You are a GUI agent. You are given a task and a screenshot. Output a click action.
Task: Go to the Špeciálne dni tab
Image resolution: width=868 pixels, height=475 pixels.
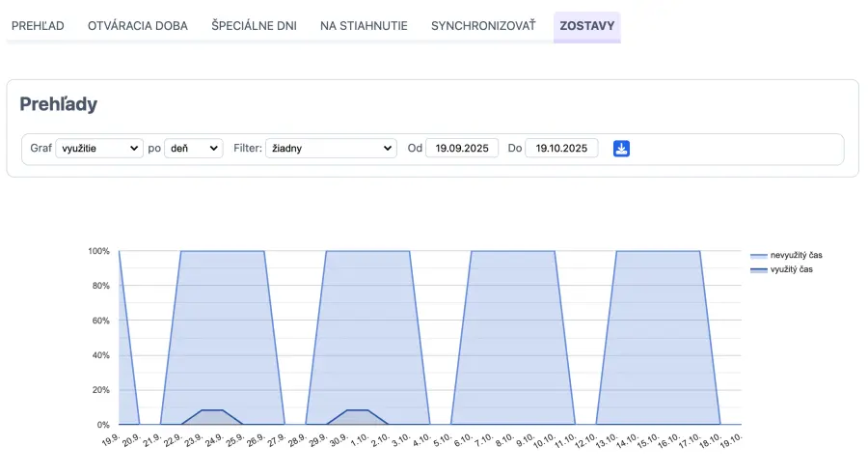[x=254, y=25]
